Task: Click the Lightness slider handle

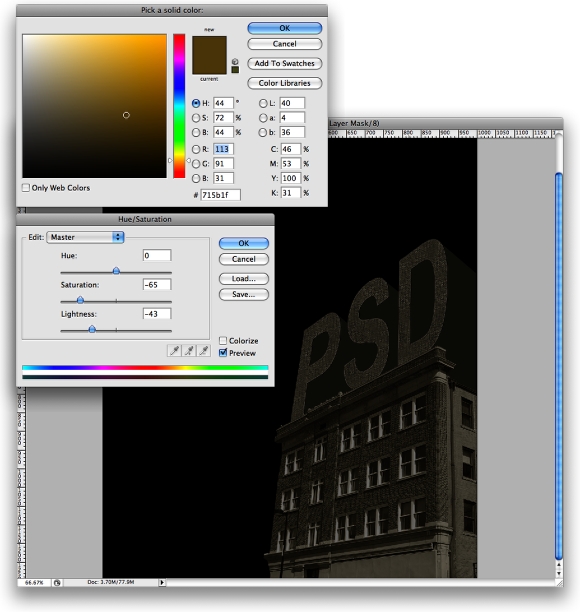Action: pos(92,329)
